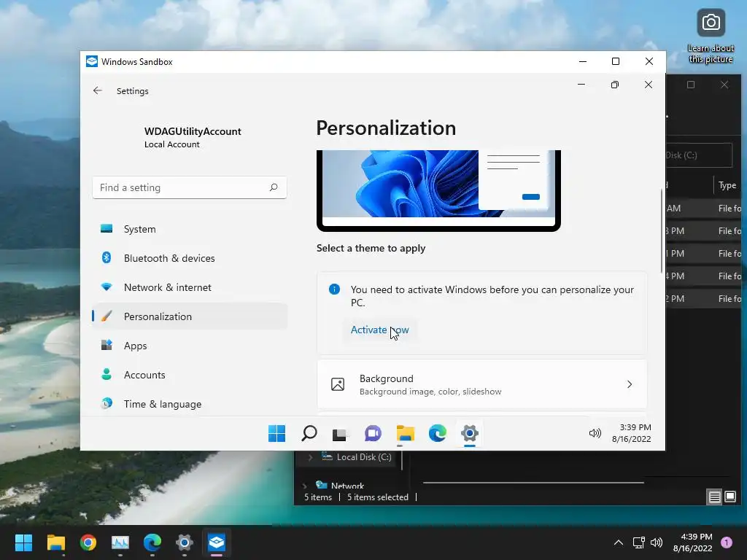Viewport: 747px width, 560px height.
Task: Expand Network node in File Explorer tree
Action: [305, 486]
